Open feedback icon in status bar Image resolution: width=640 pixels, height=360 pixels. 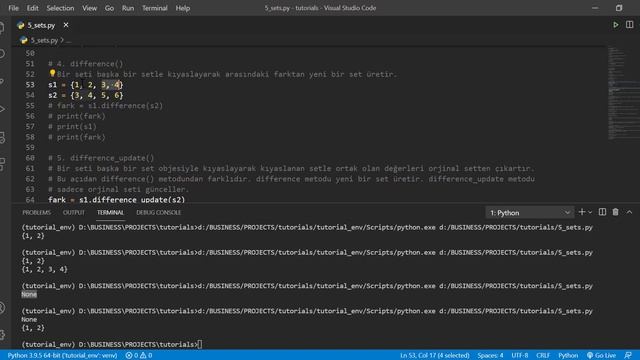[x=628, y=356]
